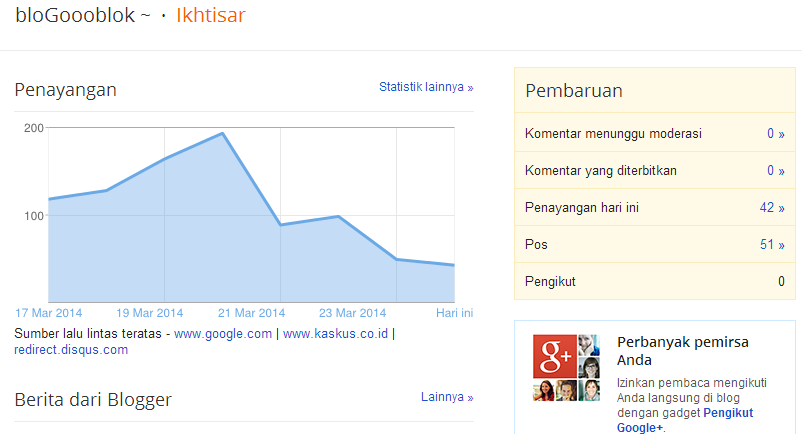
Task: Click Lainnya next to Berita dari Blogger
Action: pos(447,397)
